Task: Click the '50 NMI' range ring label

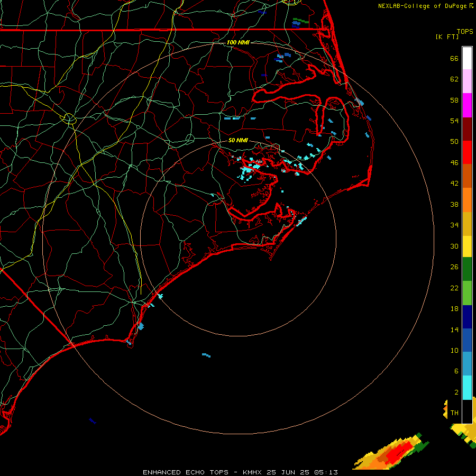Action: click(238, 140)
